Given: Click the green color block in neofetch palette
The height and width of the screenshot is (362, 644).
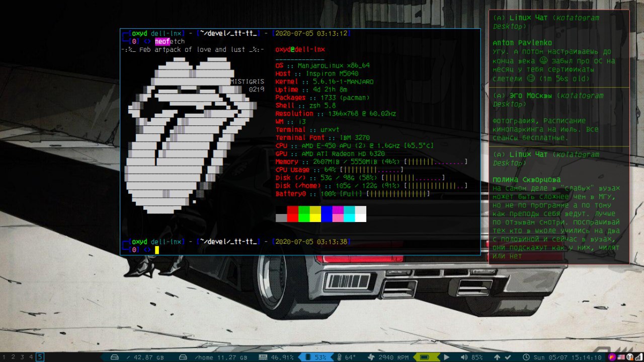Looking at the screenshot, I should coord(304,214).
